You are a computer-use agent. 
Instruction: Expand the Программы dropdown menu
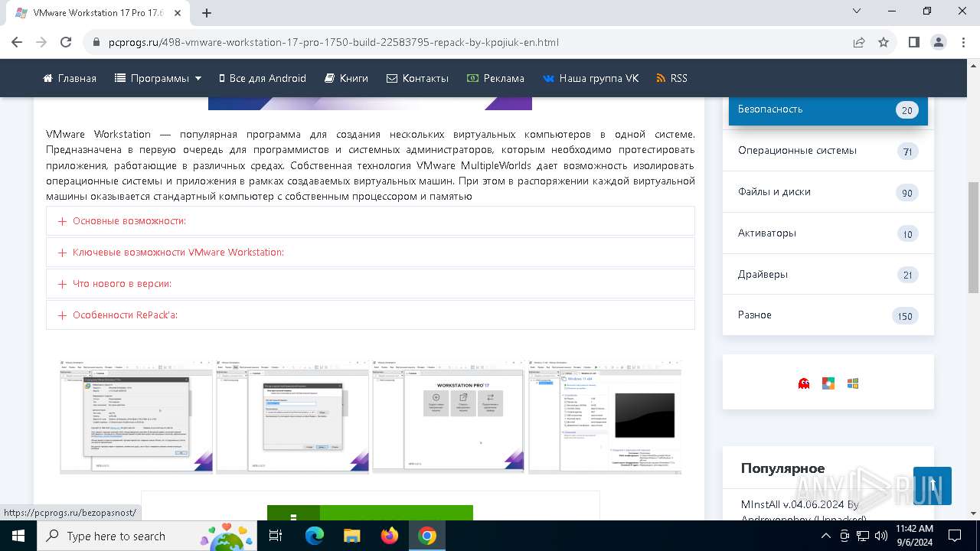tap(158, 78)
